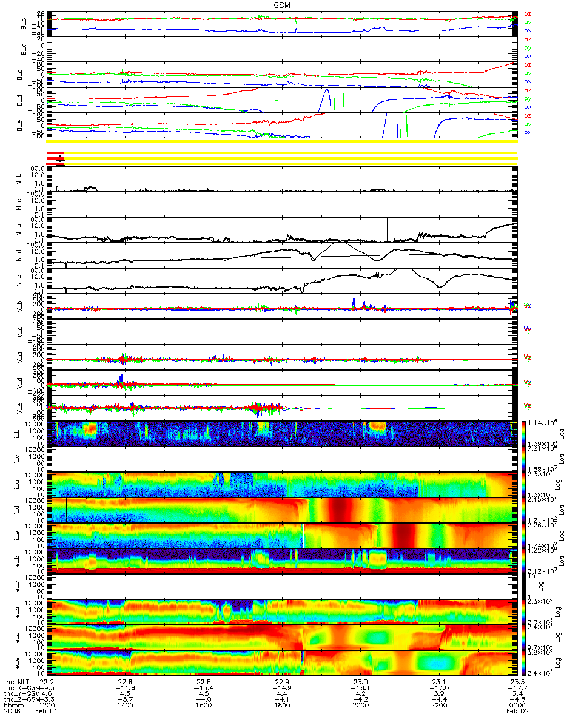
Task: Click the MLT value 23.3
Action: pyautogui.click(x=517, y=682)
